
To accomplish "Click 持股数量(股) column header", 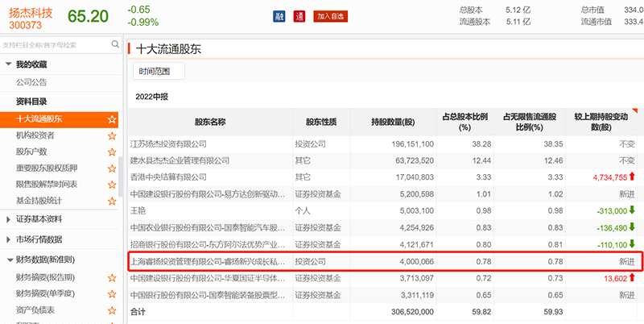I will [x=393, y=122].
